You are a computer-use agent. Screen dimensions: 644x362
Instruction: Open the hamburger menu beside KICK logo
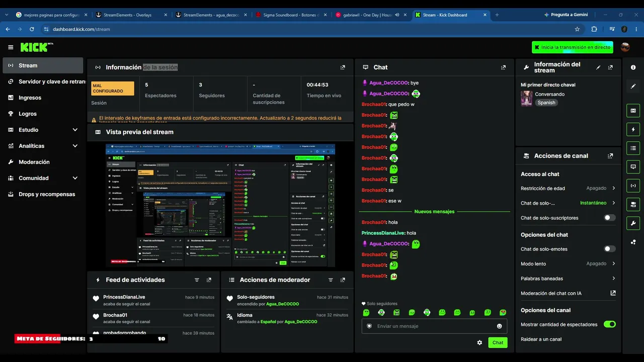(x=11, y=47)
